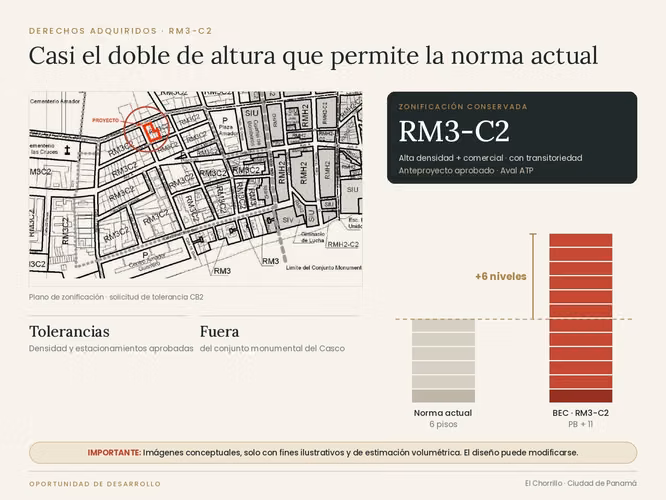This screenshot has width=666, height=500.
Task: Select 'Cementerio Amador' label on the map
Action: pyautogui.click(x=55, y=101)
